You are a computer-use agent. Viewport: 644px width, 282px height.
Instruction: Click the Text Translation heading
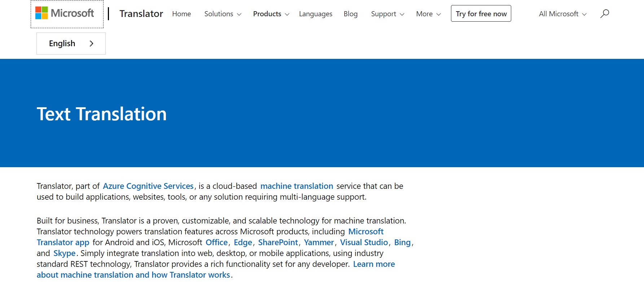coord(102,114)
